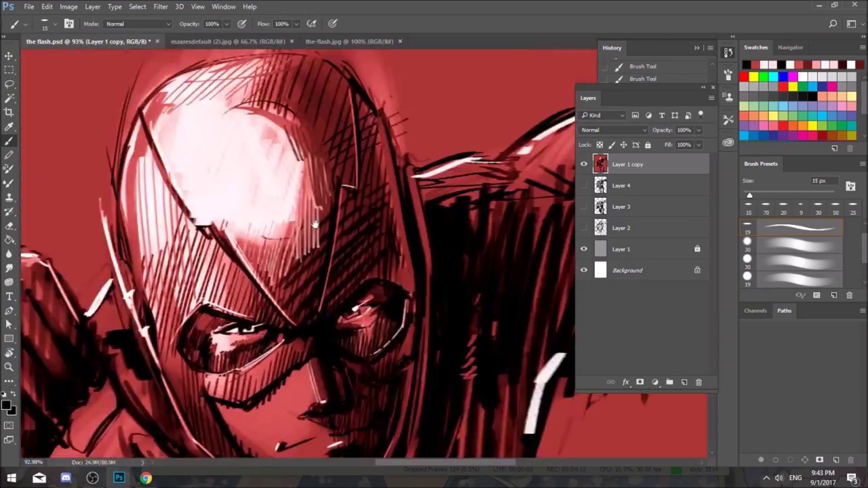Image resolution: width=868 pixels, height=488 pixels.
Task: Switch to the Navigator tab
Action: 790,47
